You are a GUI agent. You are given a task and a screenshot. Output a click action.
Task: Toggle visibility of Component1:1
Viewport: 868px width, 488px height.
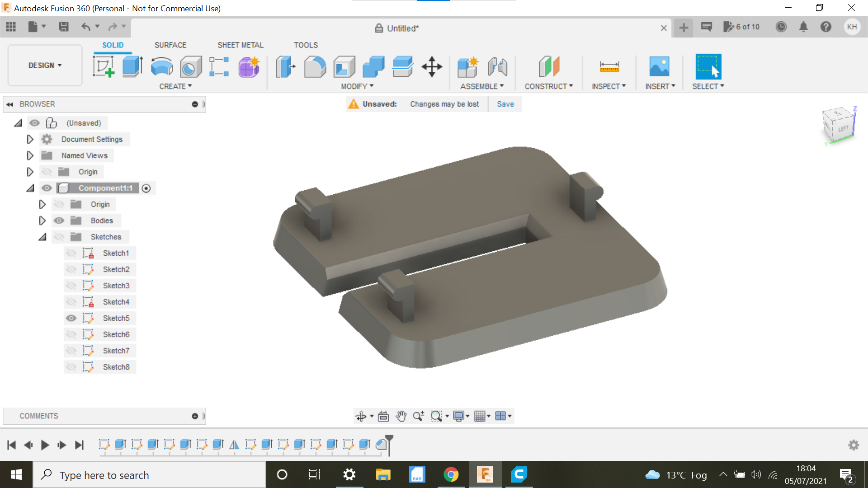pyautogui.click(x=47, y=188)
